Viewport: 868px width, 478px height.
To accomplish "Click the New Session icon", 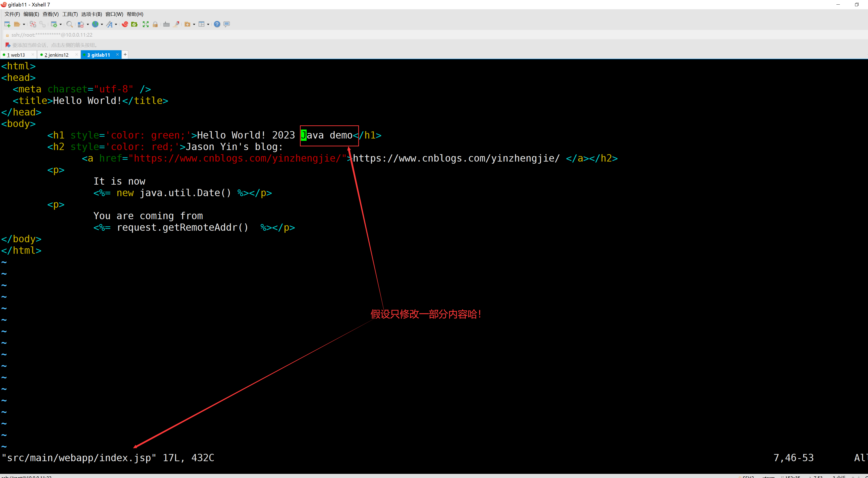I will coord(7,24).
